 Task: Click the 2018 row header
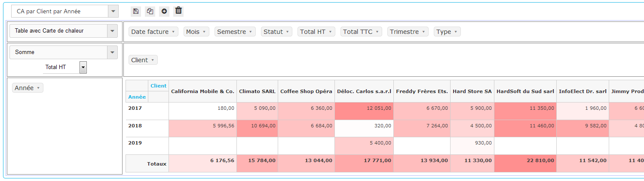(135, 126)
